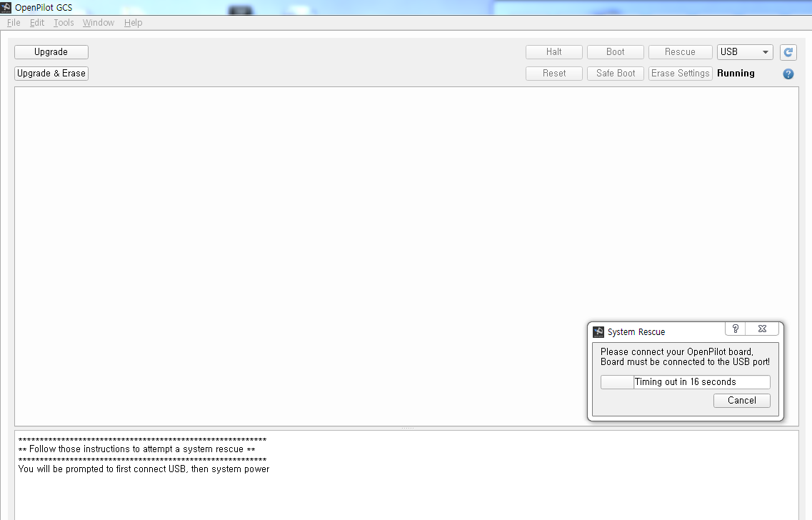Cancel the System Rescue prompt
Screen dimensions: 812x520
click(x=741, y=401)
